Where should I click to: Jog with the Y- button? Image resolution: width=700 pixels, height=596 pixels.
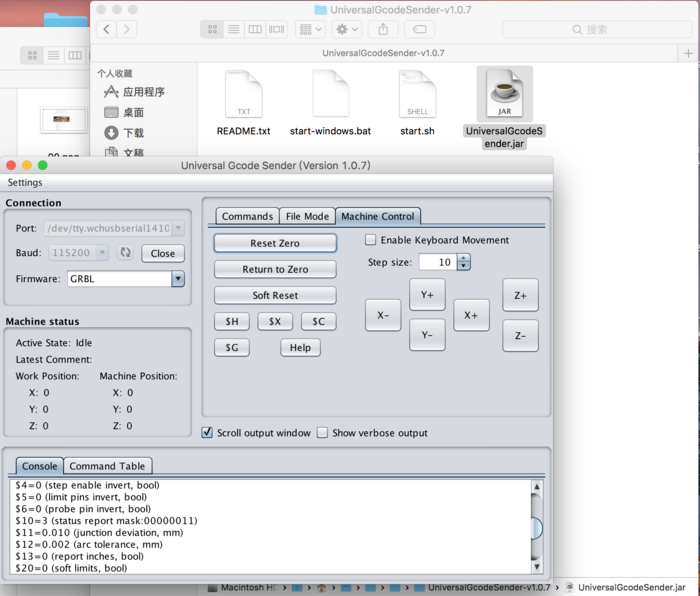click(427, 335)
